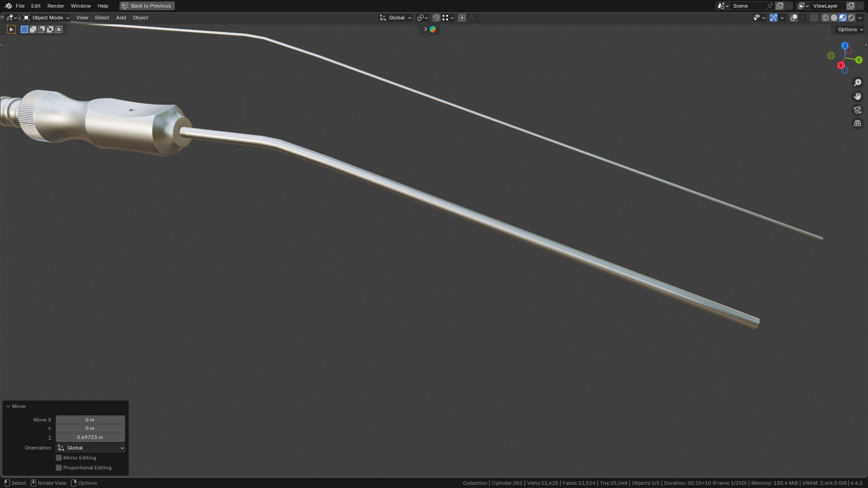Open the Edit menu
The image size is (868, 488).
(36, 6)
